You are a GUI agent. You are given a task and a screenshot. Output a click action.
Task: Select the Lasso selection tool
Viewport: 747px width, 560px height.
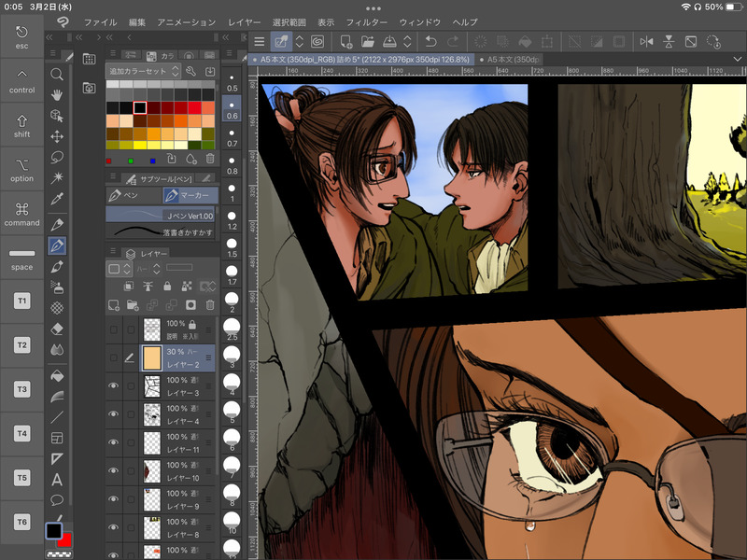pos(57,157)
